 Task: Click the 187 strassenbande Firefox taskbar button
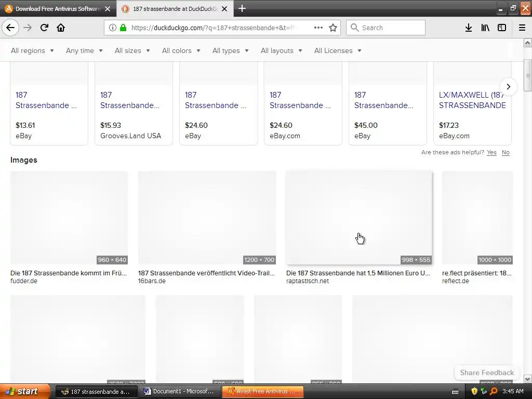pos(97,391)
